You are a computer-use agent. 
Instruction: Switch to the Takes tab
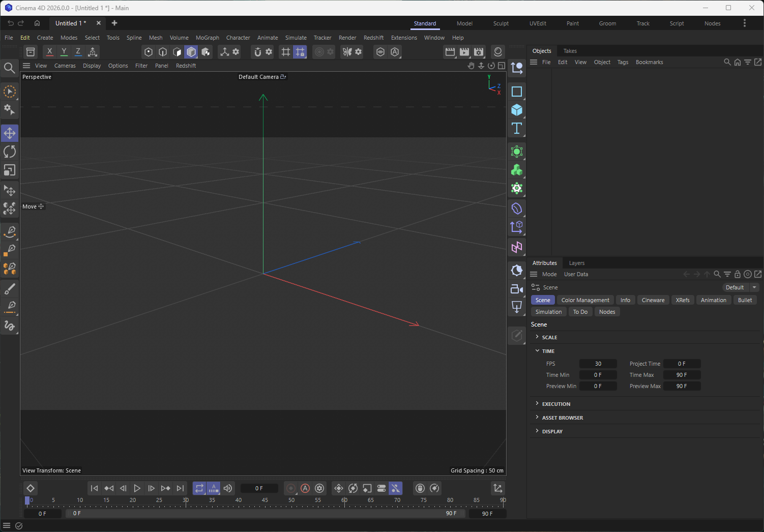[570, 51]
